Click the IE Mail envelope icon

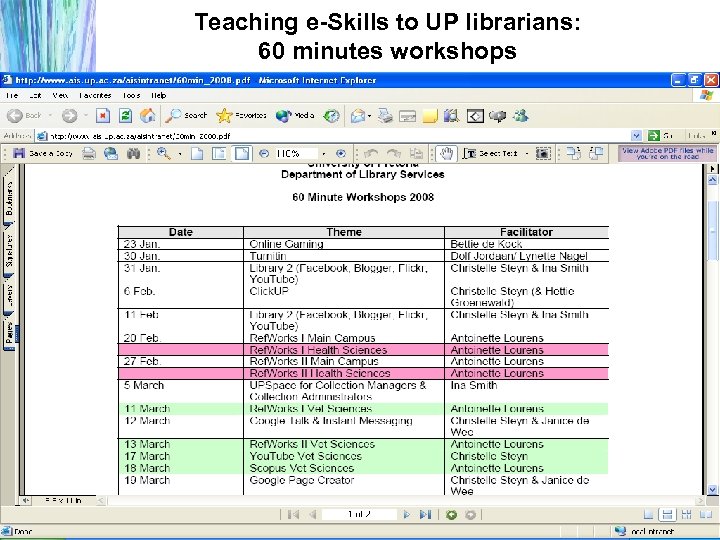[357, 116]
